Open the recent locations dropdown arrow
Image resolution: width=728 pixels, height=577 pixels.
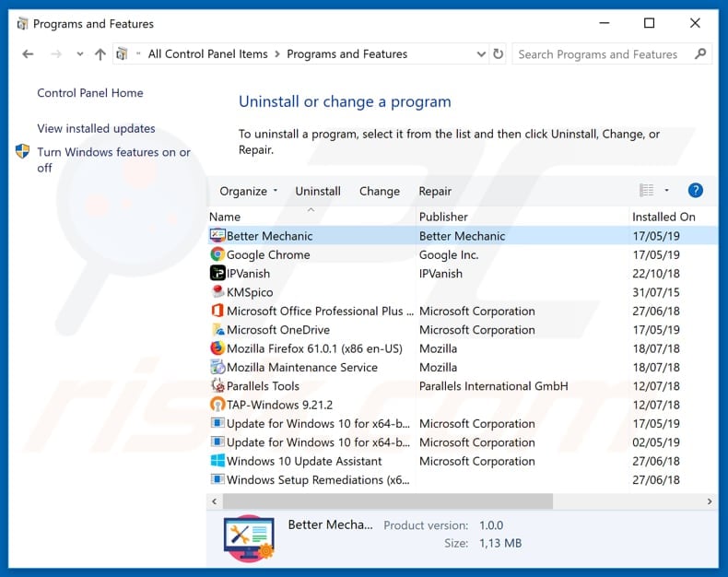click(x=80, y=54)
